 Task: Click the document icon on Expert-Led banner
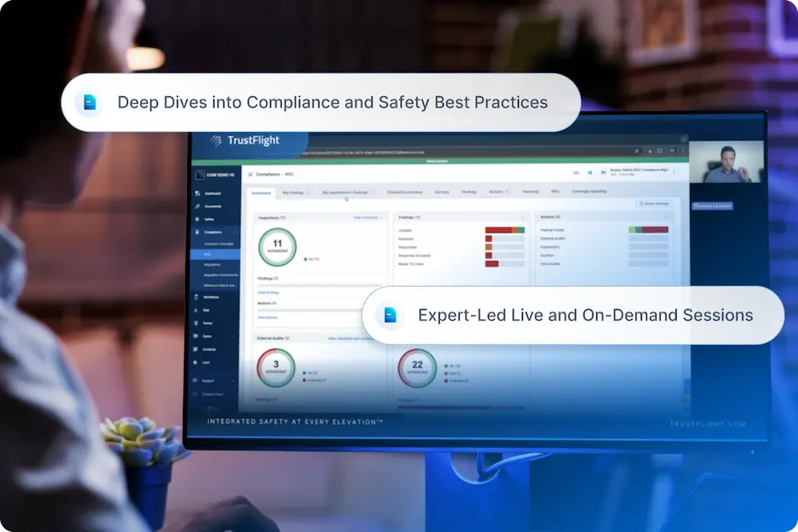pyautogui.click(x=390, y=315)
